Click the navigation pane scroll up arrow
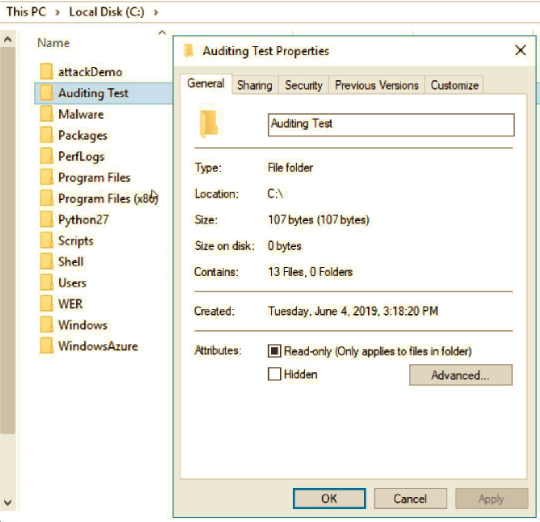 coord(8,39)
